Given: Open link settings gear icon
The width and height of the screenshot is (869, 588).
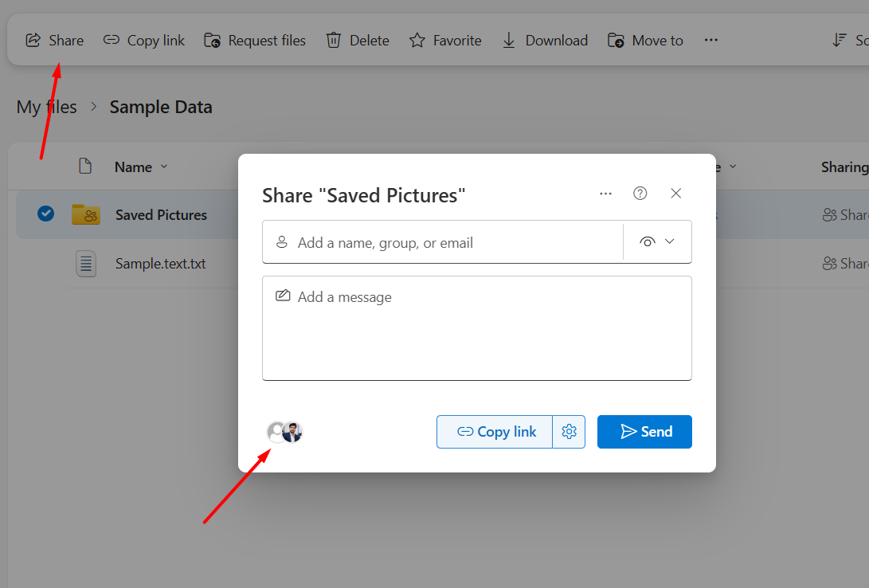Looking at the screenshot, I should pyautogui.click(x=569, y=432).
